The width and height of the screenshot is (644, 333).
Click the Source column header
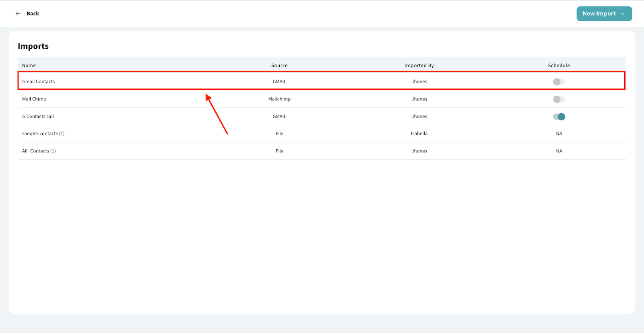tap(279, 66)
